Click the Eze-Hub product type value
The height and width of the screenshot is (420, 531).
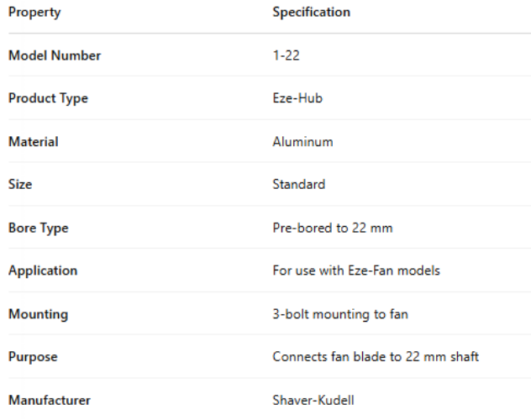coord(297,98)
